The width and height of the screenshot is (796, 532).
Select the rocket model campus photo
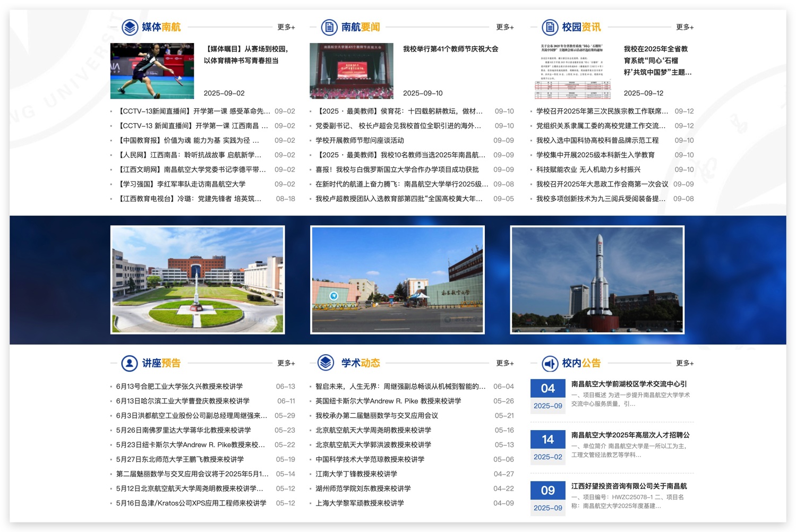tap(597, 280)
